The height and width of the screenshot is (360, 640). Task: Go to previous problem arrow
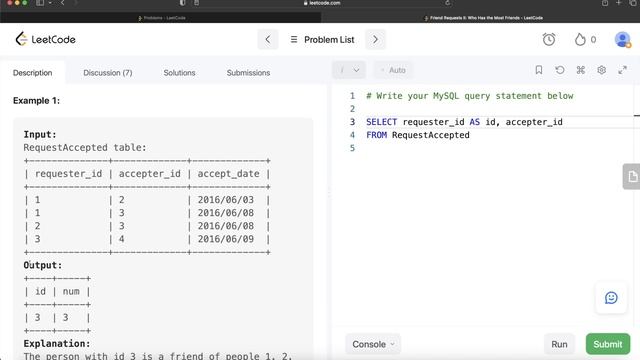pyautogui.click(x=268, y=40)
